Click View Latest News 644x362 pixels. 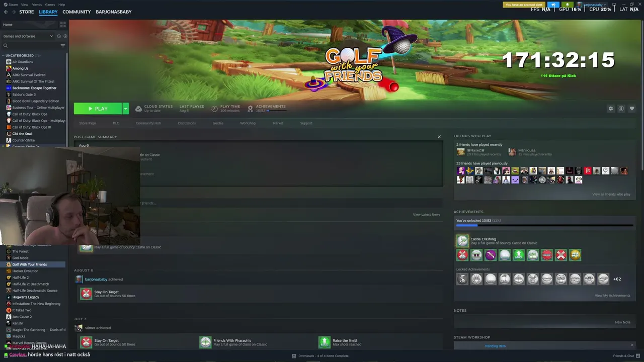click(x=427, y=215)
